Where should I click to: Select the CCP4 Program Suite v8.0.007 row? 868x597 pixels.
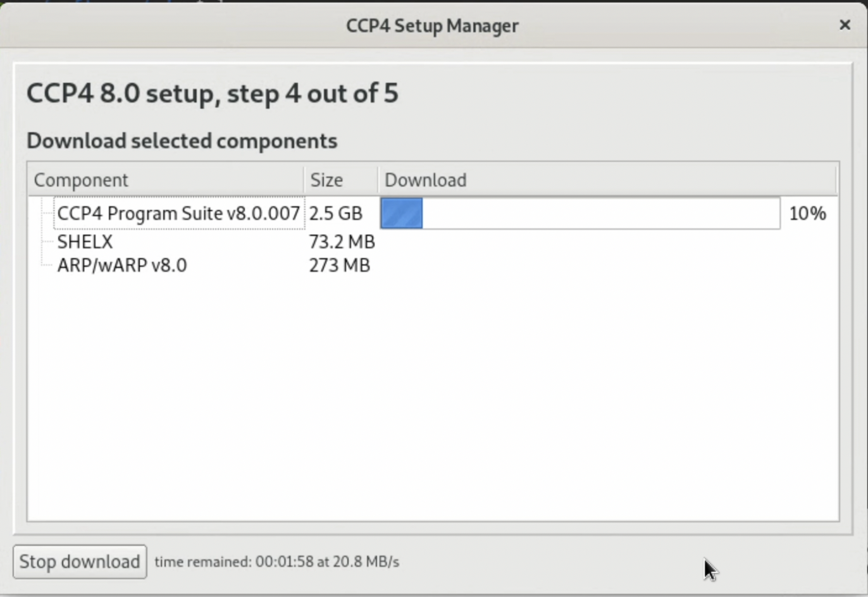[178, 213]
